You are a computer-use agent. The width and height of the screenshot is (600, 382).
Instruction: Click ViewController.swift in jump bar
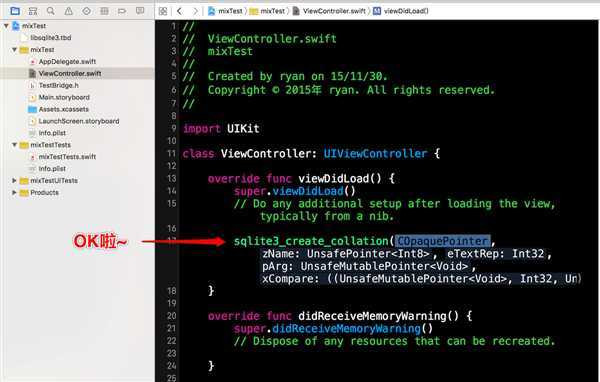pos(329,11)
